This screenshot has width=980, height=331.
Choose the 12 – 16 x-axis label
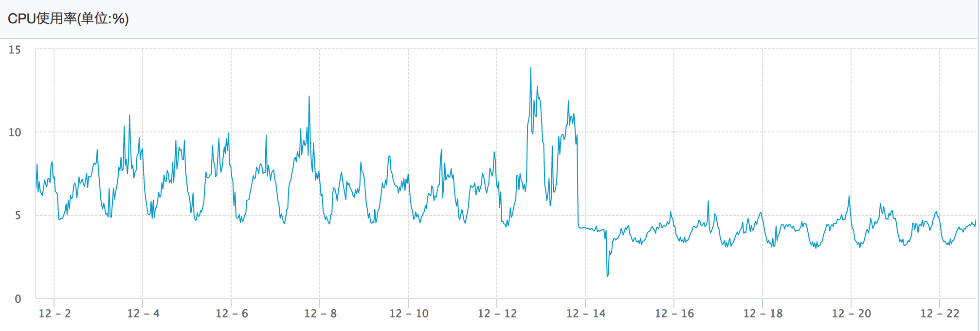coord(674,313)
